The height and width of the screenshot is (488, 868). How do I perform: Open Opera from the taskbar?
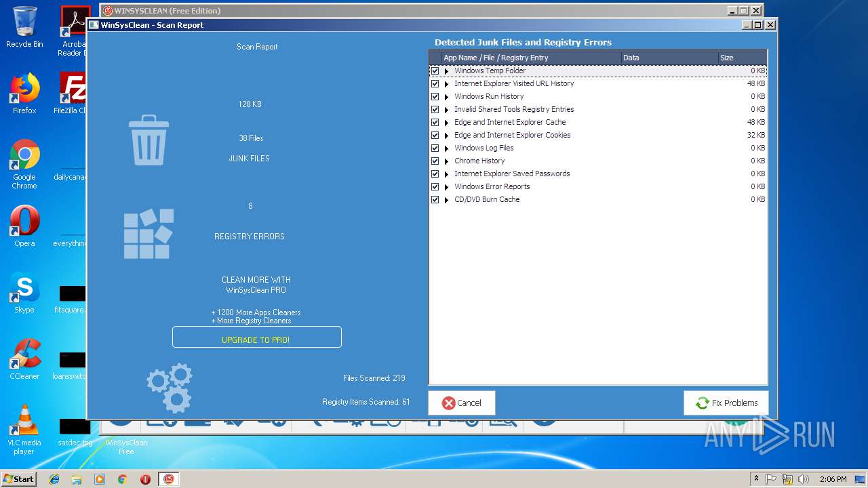[145, 479]
